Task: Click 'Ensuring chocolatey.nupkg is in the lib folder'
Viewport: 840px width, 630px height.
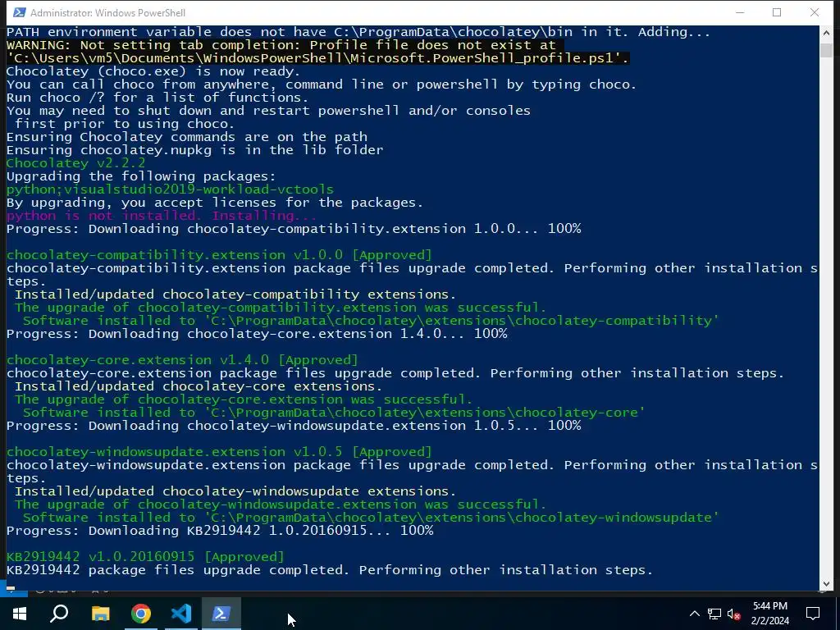Action: pyautogui.click(x=195, y=150)
